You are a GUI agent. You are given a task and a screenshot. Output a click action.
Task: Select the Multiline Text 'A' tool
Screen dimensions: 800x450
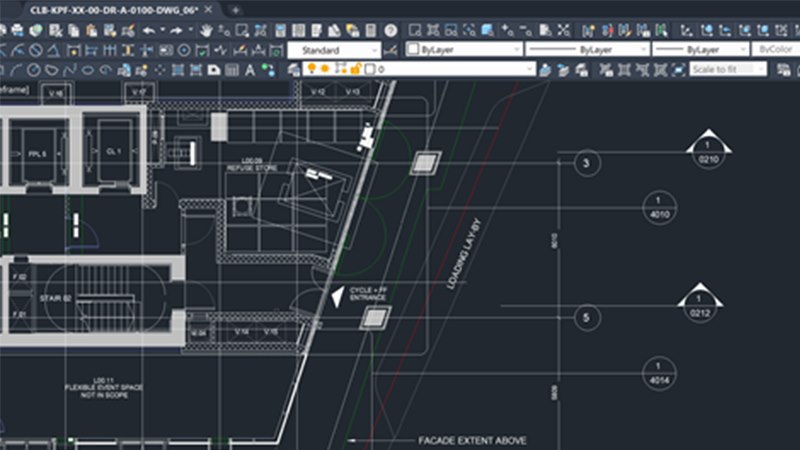click(250, 70)
